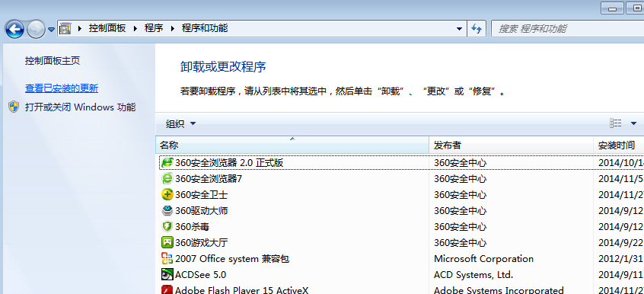Click the 2014/11/5 install date cell
This screenshot has height=294, width=644.
(621, 178)
